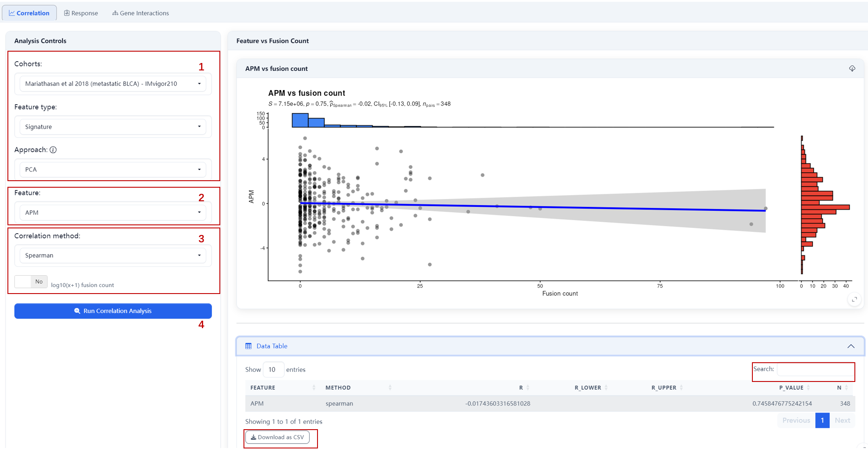Screen dimensions: 868x455
Task: Click the Showing 1 to 1 of 1 entries text
Action: pyautogui.click(x=284, y=422)
